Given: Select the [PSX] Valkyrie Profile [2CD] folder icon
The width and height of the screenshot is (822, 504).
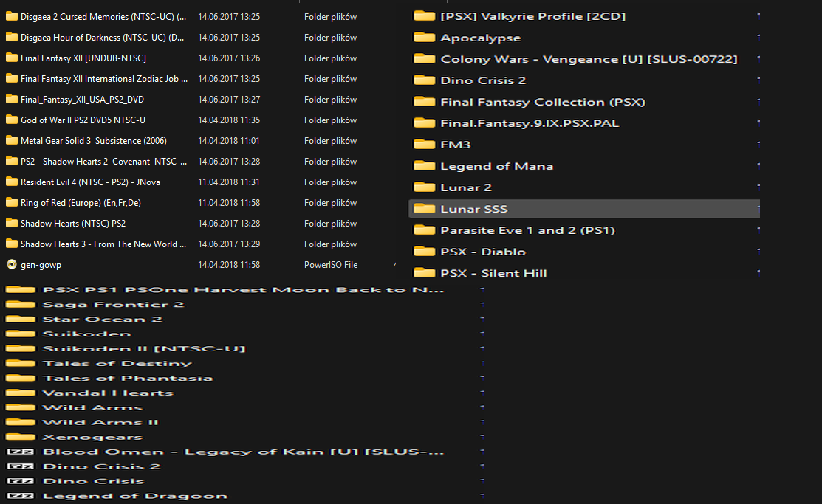Looking at the screenshot, I should pyautogui.click(x=424, y=16).
